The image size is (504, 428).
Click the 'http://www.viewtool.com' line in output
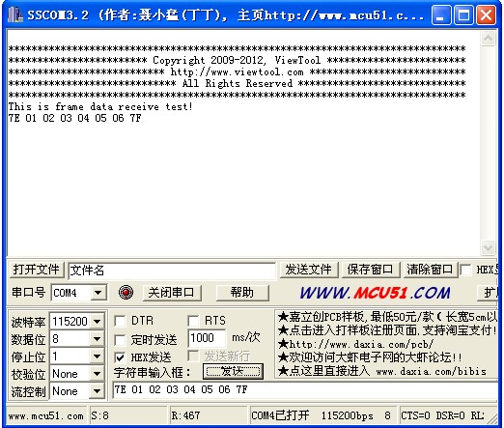237,71
